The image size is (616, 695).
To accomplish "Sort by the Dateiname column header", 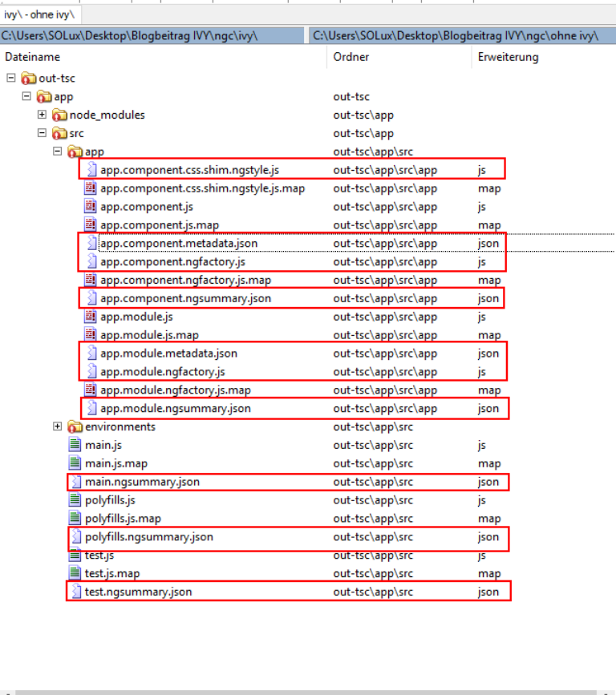I will (163, 57).
